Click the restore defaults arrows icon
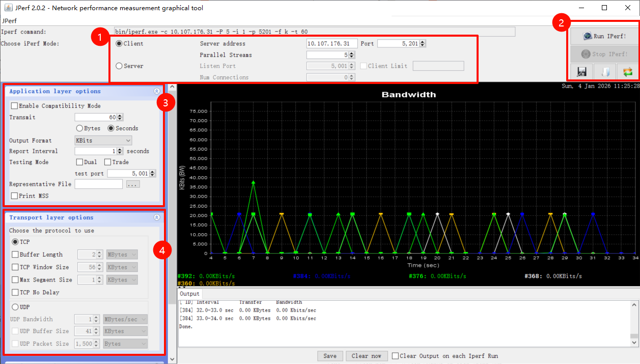The width and height of the screenshot is (640, 364). (627, 71)
